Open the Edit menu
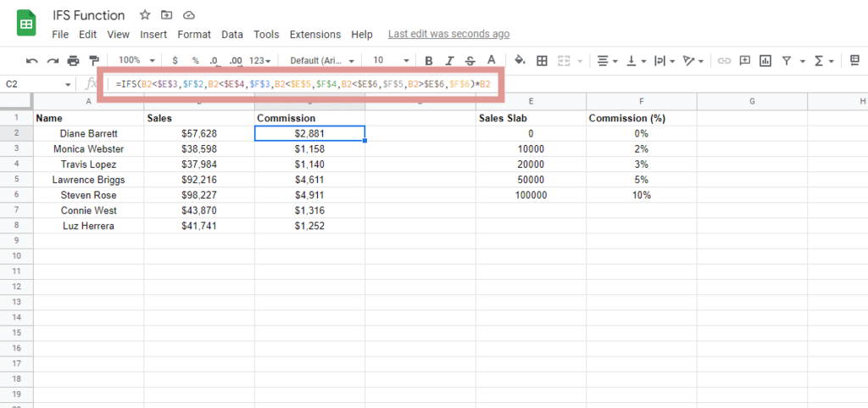The image size is (868, 408). [x=87, y=34]
